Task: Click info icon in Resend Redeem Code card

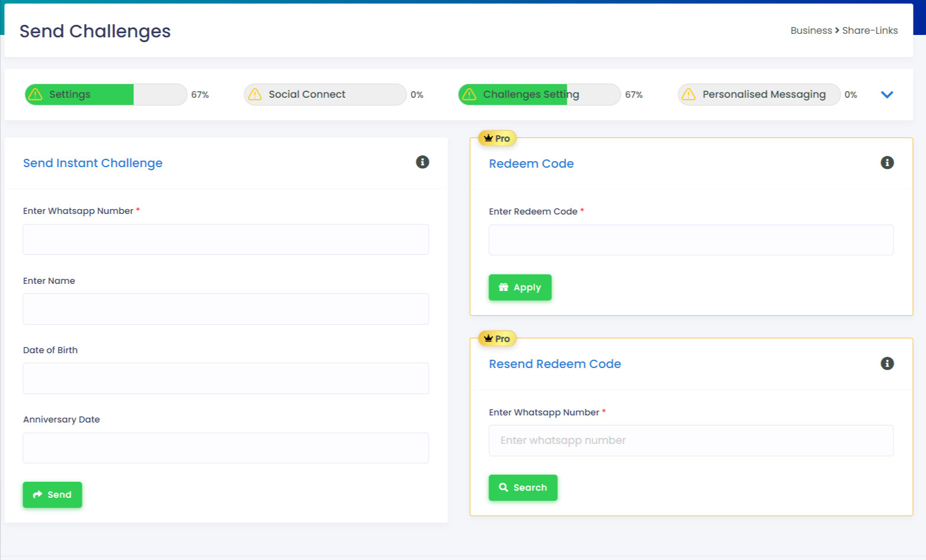Action: click(887, 363)
